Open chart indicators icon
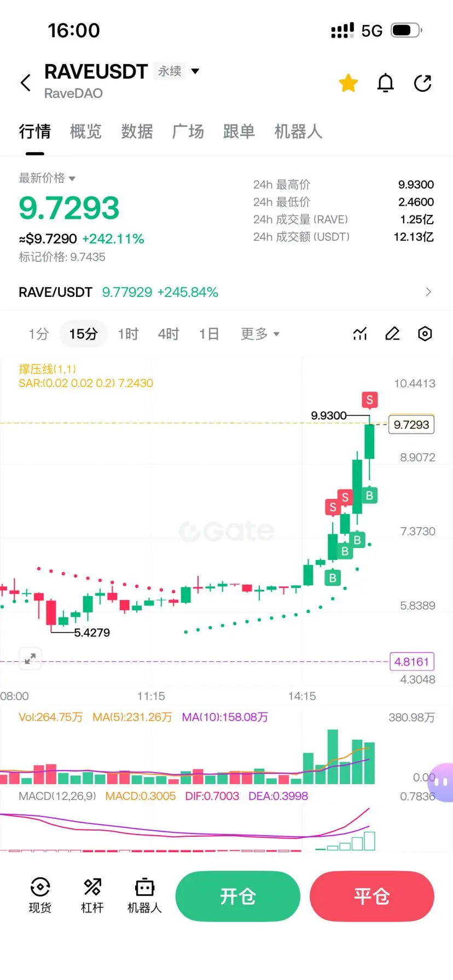Viewport: 453px width, 980px height. coord(360,334)
